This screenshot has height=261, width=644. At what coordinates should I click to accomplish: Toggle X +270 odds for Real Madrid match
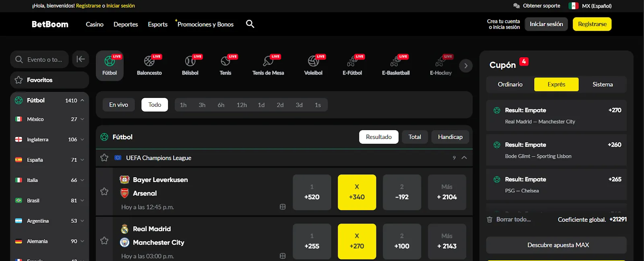click(x=357, y=241)
